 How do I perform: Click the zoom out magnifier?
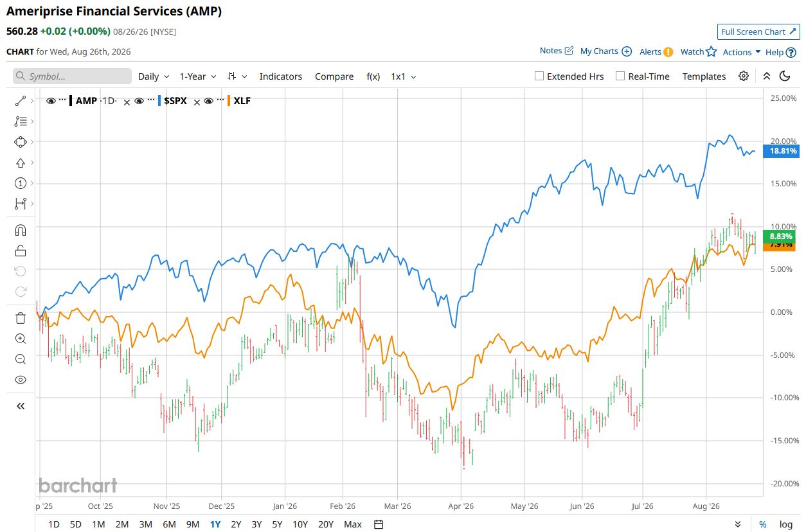click(20, 359)
